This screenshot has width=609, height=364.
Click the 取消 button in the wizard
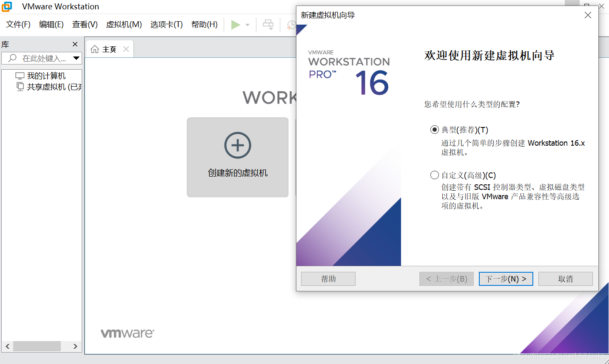click(566, 279)
